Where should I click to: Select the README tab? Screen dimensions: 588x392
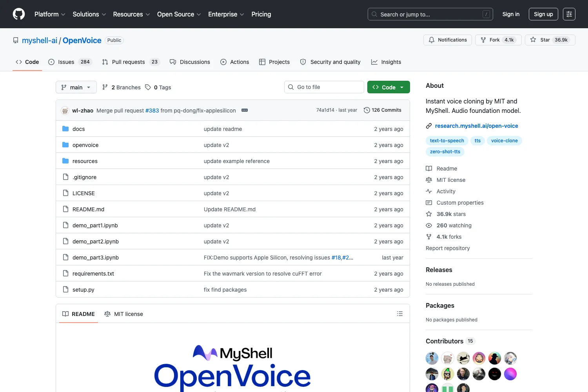coord(78,314)
